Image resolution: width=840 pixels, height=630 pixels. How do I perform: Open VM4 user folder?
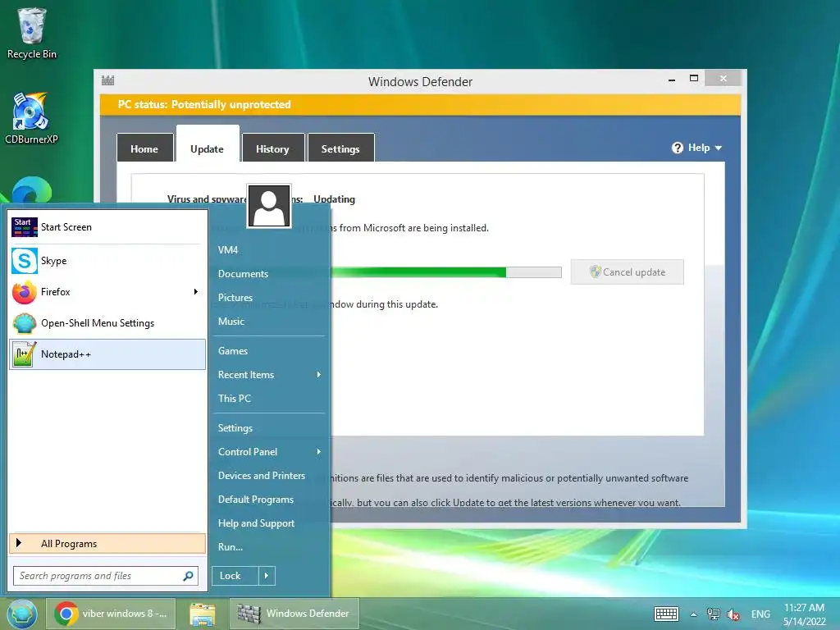(228, 250)
